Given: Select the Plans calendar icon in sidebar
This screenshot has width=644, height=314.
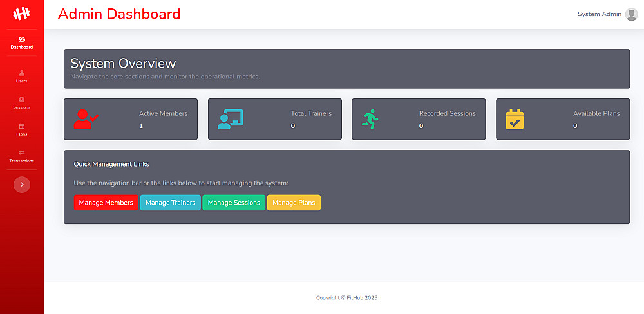Looking at the screenshot, I should [22, 126].
